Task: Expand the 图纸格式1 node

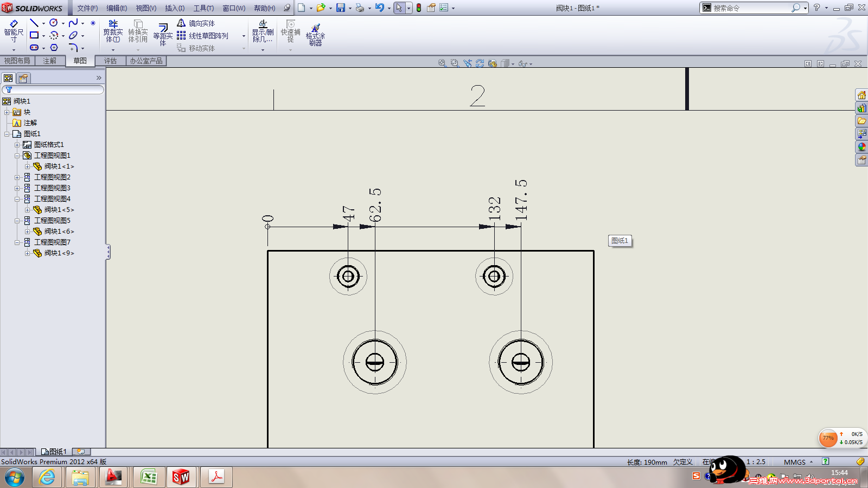Action: (17, 145)
